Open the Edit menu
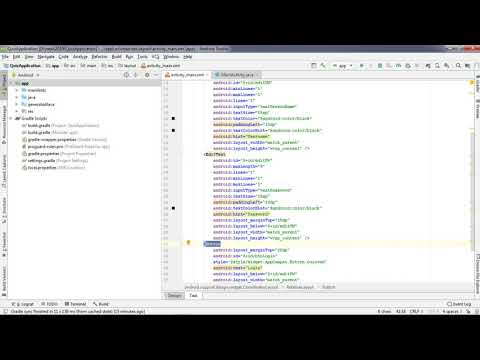480x360 pixels. 16,57
